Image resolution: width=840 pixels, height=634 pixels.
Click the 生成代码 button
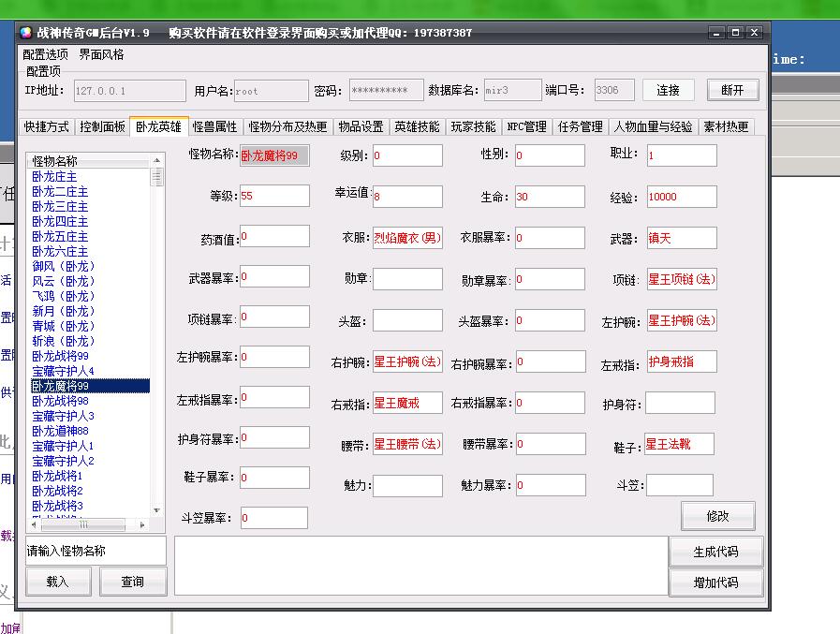(x=715, y=552)
